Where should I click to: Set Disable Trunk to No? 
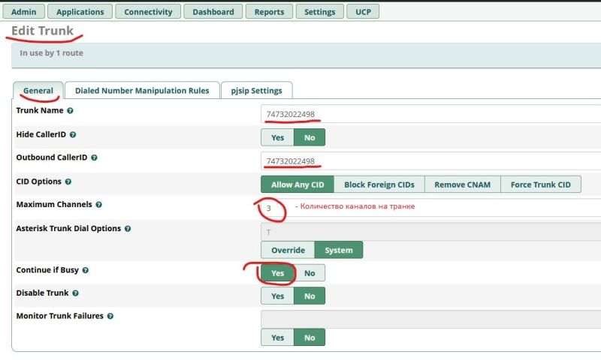coord(310,296)
